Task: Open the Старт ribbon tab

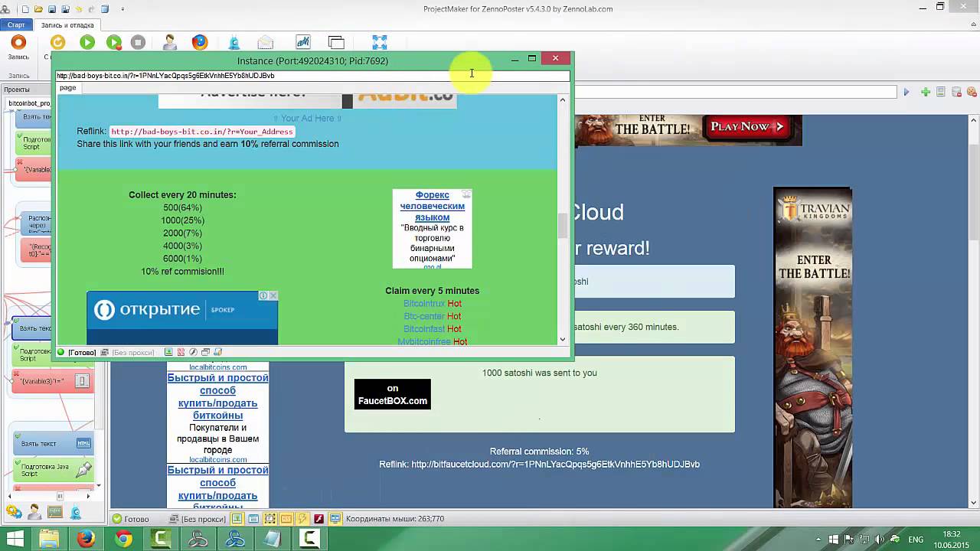Action: [x=16, y=25]
